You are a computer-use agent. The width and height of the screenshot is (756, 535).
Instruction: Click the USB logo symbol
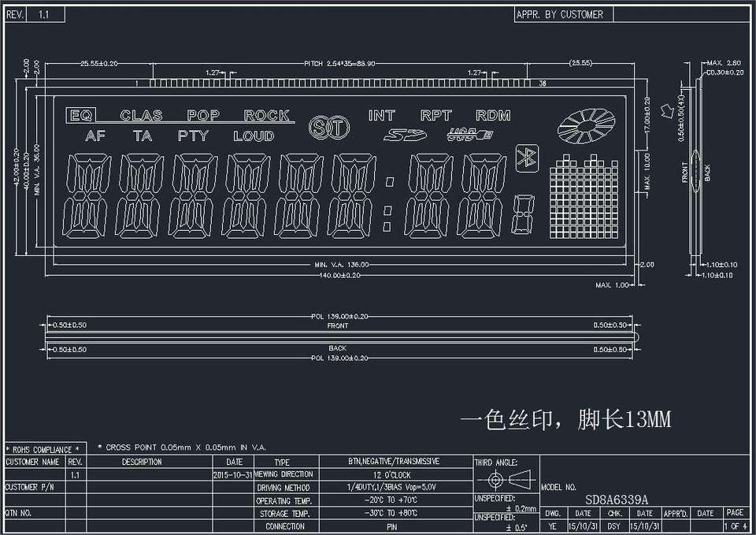pyautogui.click(x=470, y=135)
